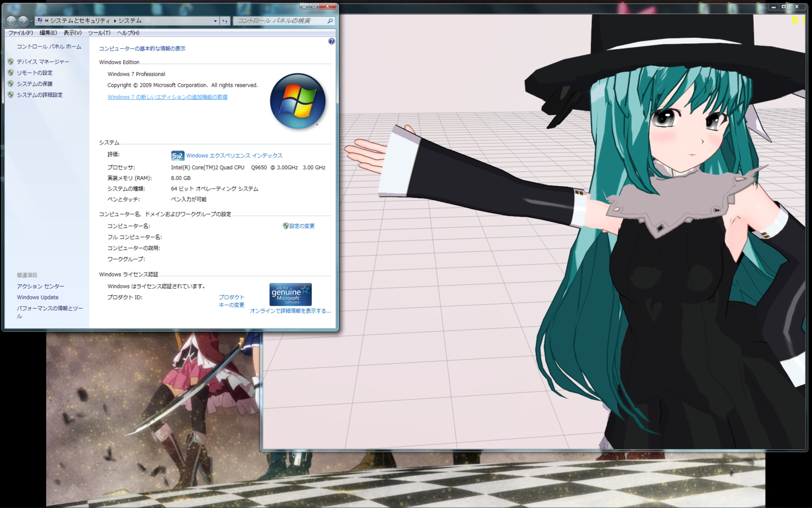Screen dimensions: 812x508
Task: Click the コントロール パネルの検索 search field
Action: pyautogui.click(x=279, y=21)
